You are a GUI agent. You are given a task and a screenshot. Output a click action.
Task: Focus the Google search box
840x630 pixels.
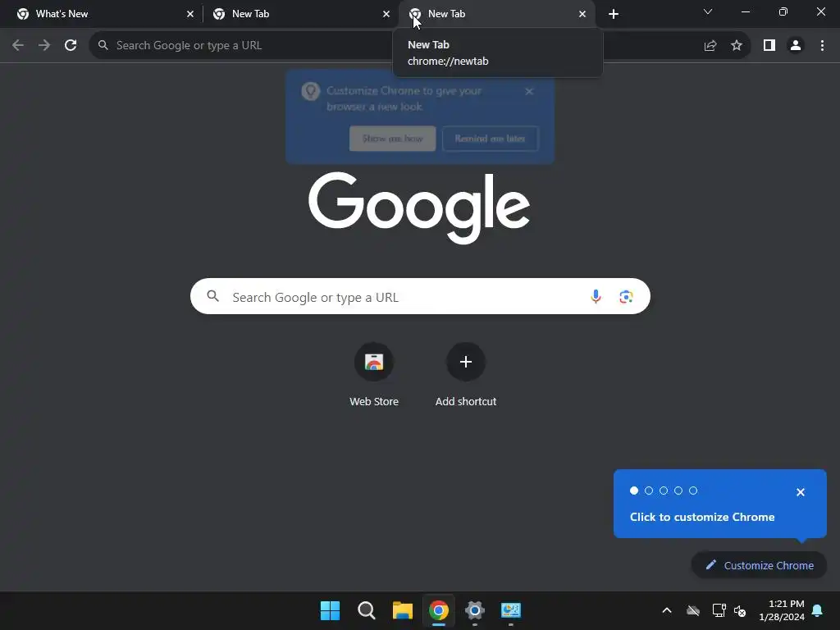tap(420, 296)
